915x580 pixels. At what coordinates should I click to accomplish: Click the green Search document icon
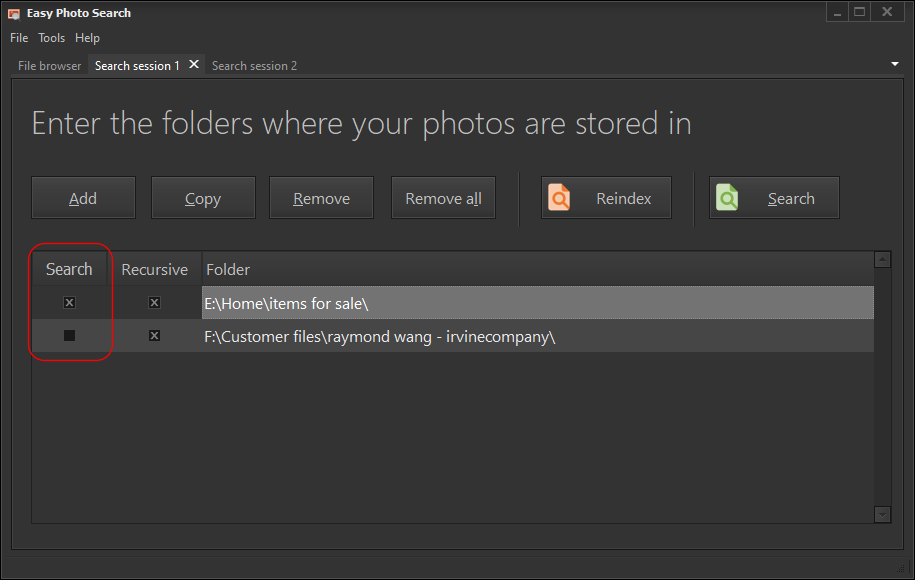727,198
